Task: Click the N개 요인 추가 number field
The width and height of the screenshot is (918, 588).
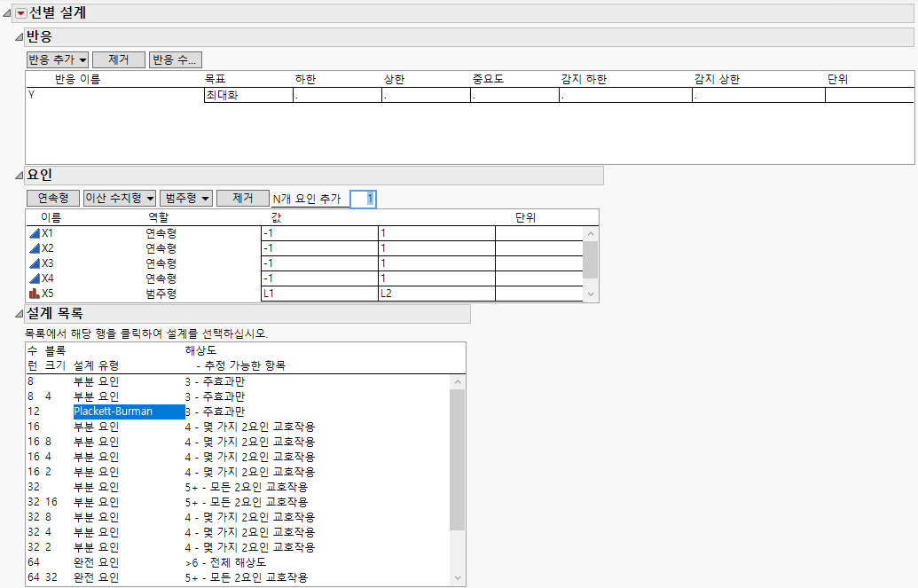Action: (x=364, y=199)
